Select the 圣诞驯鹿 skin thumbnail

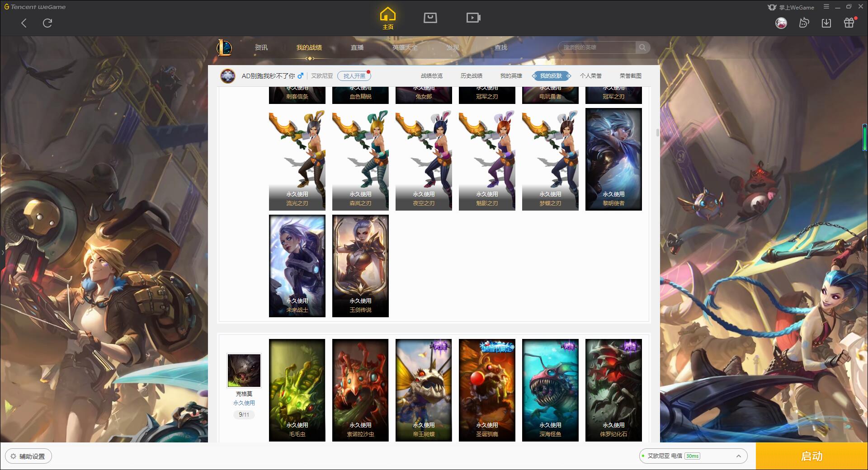coord(487,390)
